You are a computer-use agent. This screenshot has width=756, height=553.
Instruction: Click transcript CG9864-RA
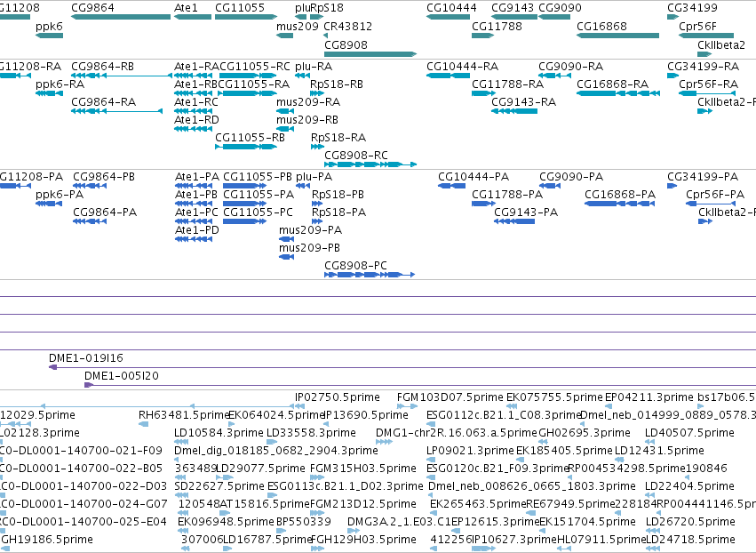click(x=116, y=111)
